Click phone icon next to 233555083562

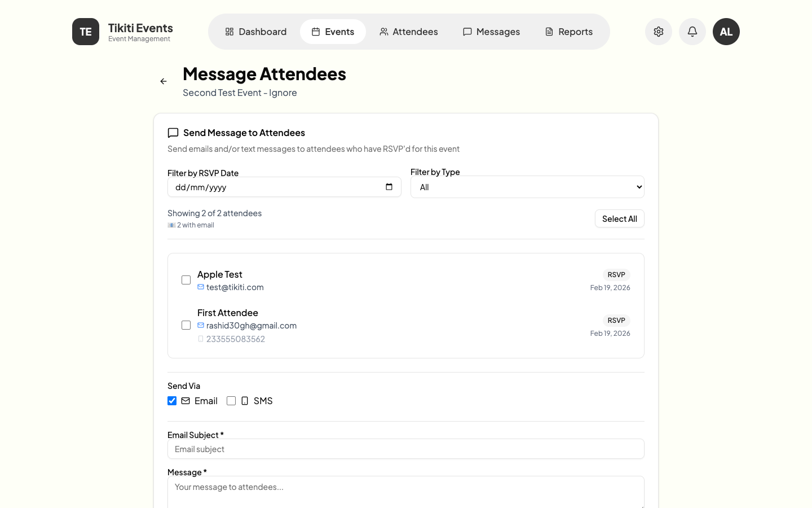[x=201, y=339]
